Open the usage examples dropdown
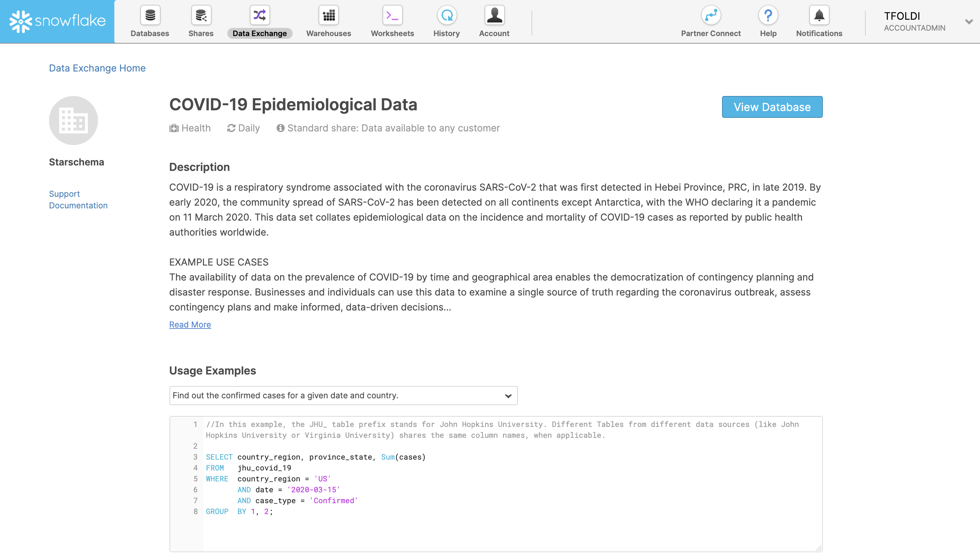Viewport: 980px width, 559px height. point(343,396)
